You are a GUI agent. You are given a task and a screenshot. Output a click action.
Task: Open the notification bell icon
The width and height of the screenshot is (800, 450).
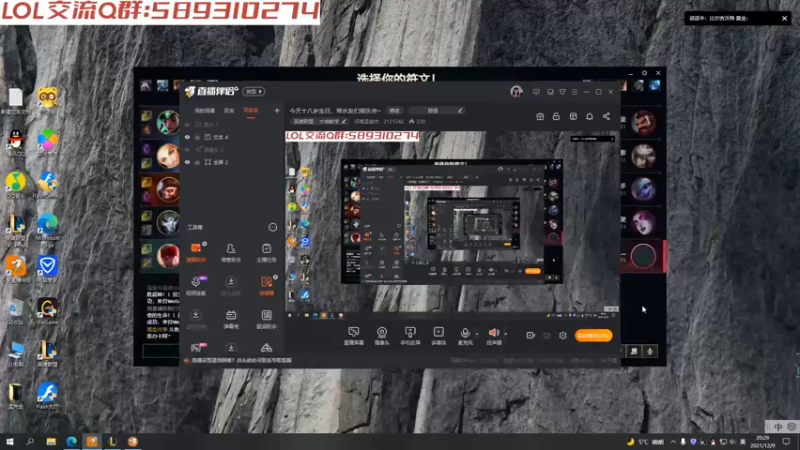coord(589,116)
